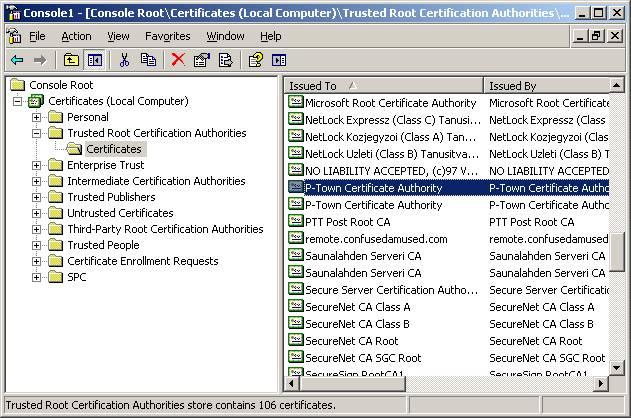
Task: Open the View menu
Action: point(118,37)
